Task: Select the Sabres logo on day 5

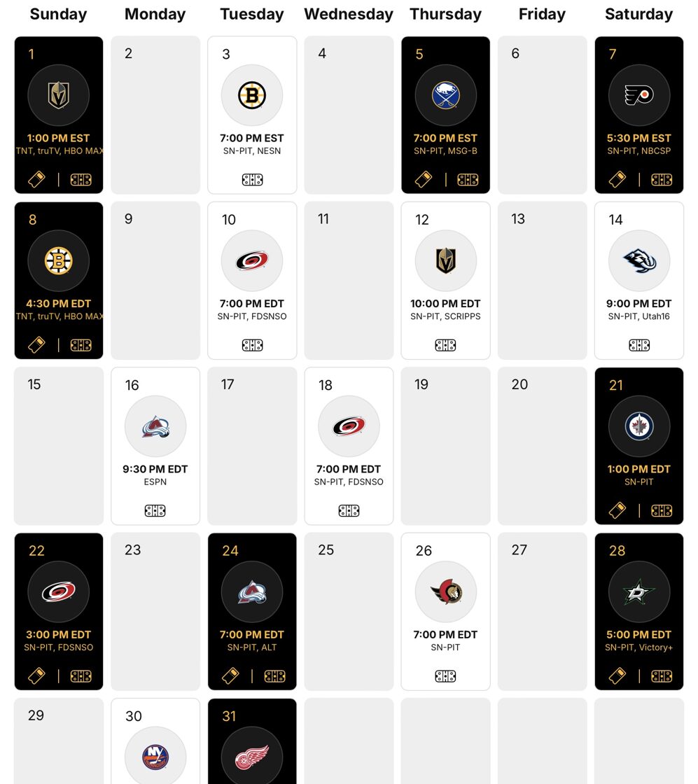Action: [x=446, y=96]
